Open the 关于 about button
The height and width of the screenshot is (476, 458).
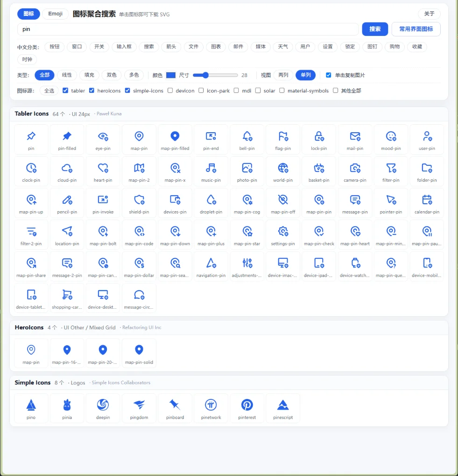[429, 14]
